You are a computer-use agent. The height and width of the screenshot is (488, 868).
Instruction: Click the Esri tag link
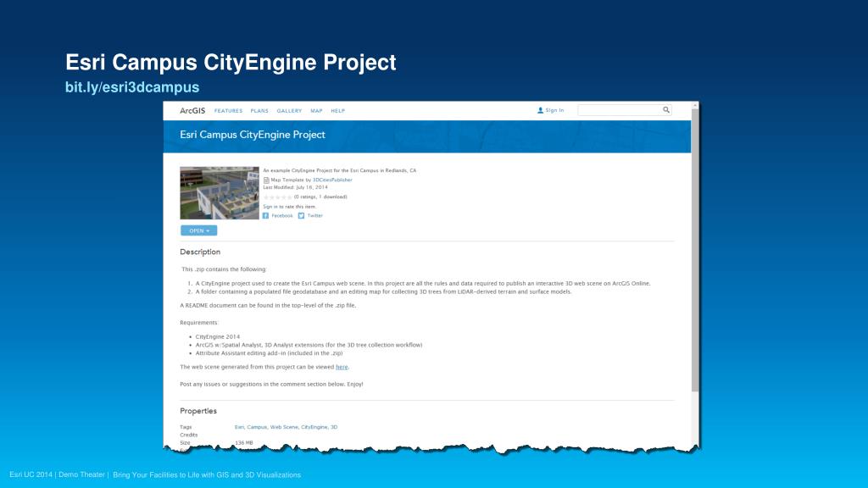pyautogui.click(x=239, y=427)
